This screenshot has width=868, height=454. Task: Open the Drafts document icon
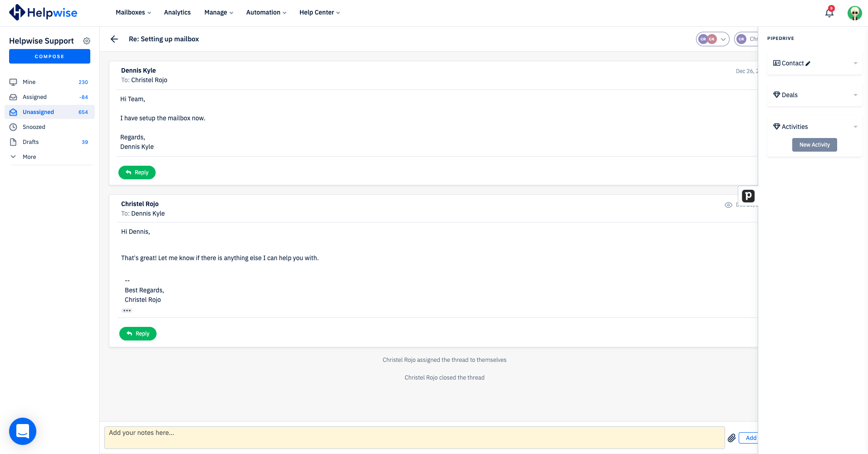point(13,142)
